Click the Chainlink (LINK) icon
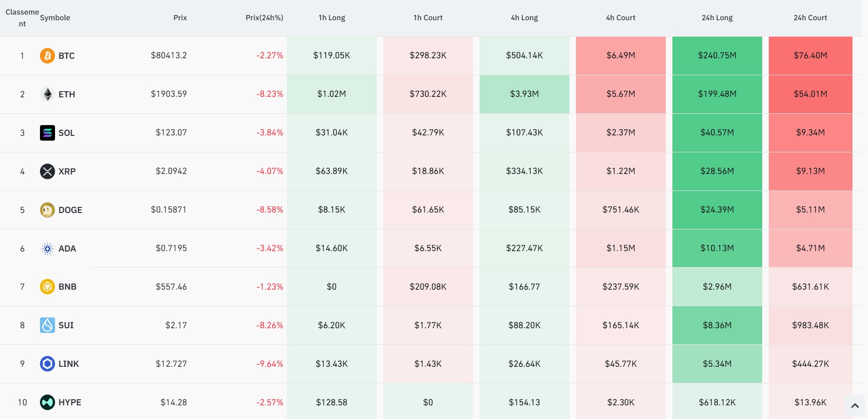Viewport: 868px width, 419px height. pos(47,364)
